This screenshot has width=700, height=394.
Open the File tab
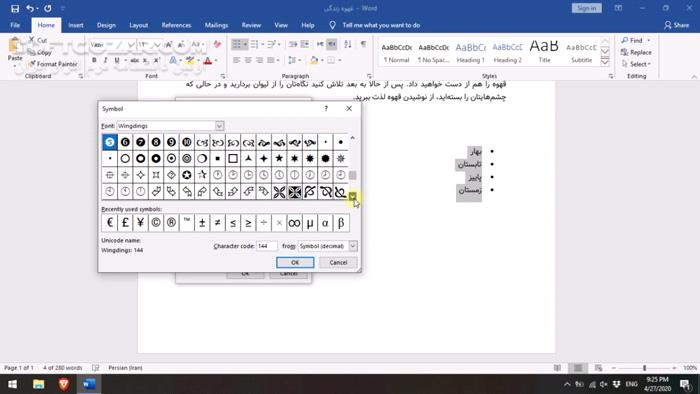tap(15, 25)
